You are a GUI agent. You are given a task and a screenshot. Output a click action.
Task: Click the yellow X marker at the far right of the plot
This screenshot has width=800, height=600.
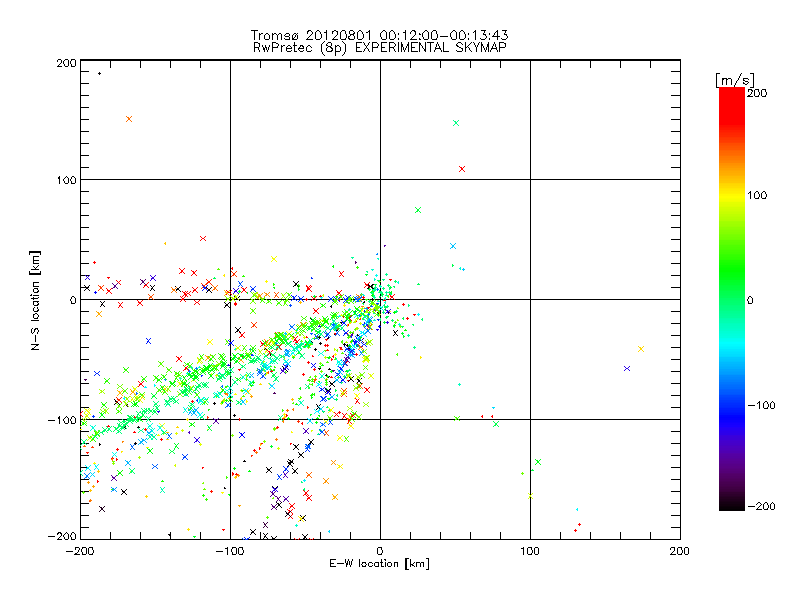click(641, 349)
